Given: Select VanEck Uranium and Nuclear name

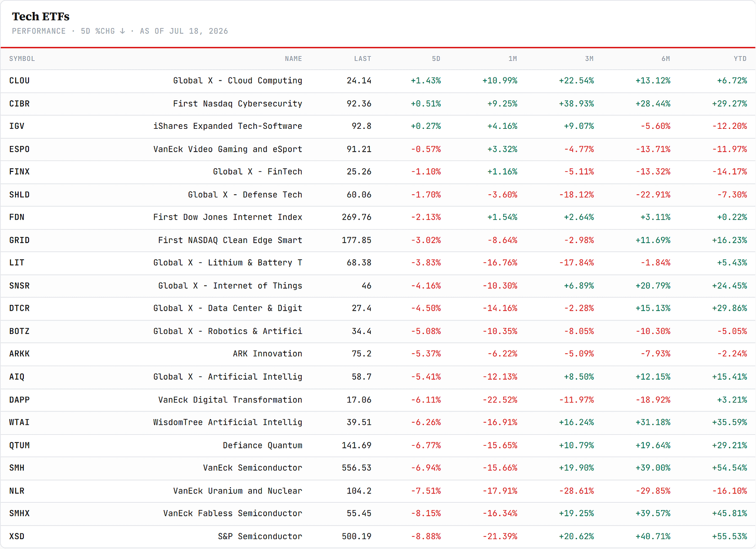Looking at the screenshot, I should 238,491.
